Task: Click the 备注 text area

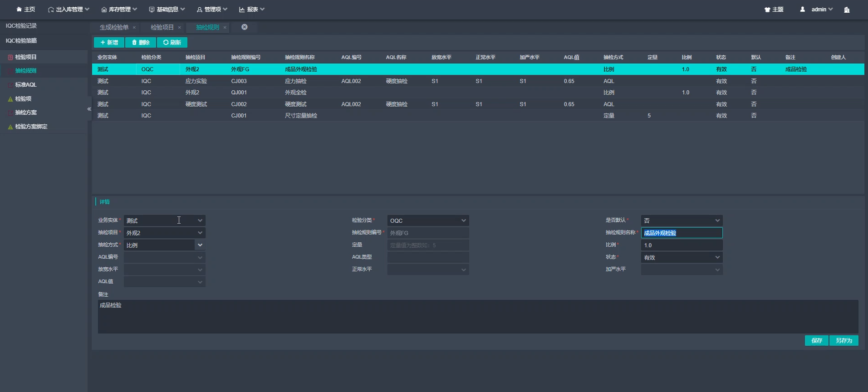Action: pos(478,317)
